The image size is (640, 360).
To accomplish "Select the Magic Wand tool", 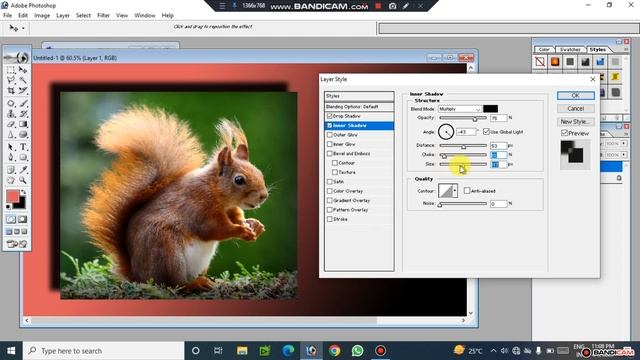I will (23, 80).
